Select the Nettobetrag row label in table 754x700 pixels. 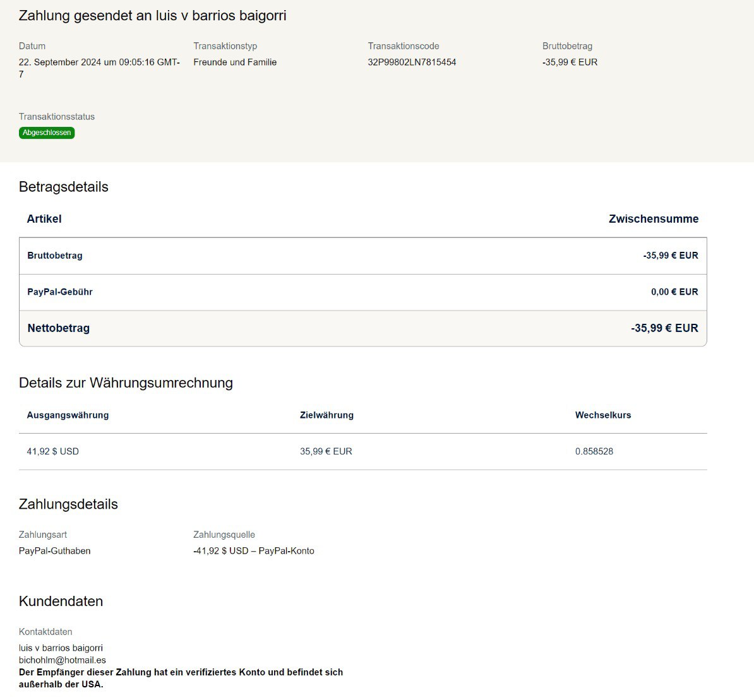pyautogui.click(x=59, y=328)
